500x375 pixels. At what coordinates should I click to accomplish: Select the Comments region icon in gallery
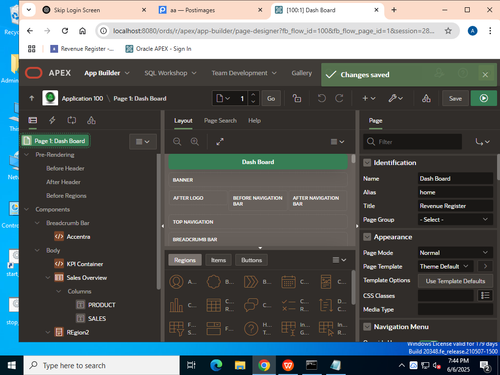tap(251, 305)
